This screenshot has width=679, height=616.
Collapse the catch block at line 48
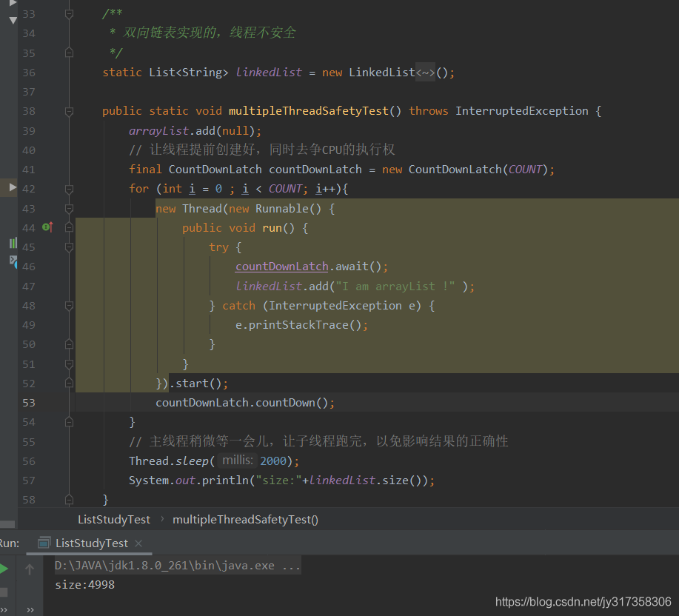click(69, 306)
